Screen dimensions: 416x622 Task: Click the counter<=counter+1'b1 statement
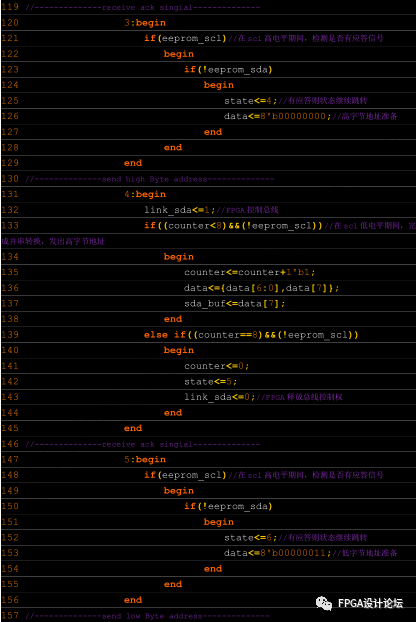click(249, 272)
